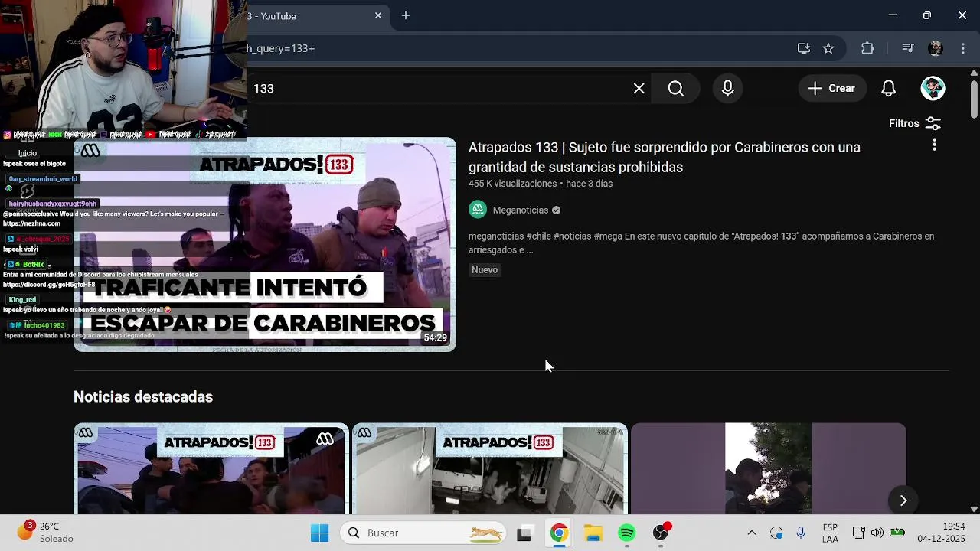Show next Noticias destacadas items arrow
This screenshot has width=980, height=551.
pyautogui.click(x=903, y=500)
